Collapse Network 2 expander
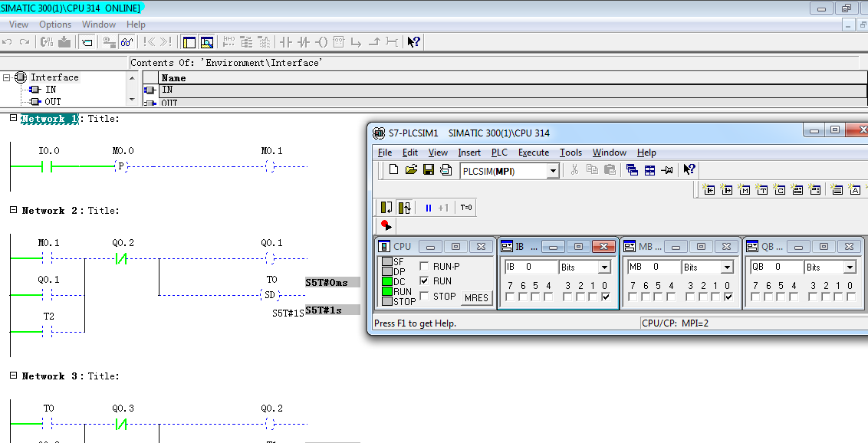Screen dimensions: 868x443 coord(14,209)
